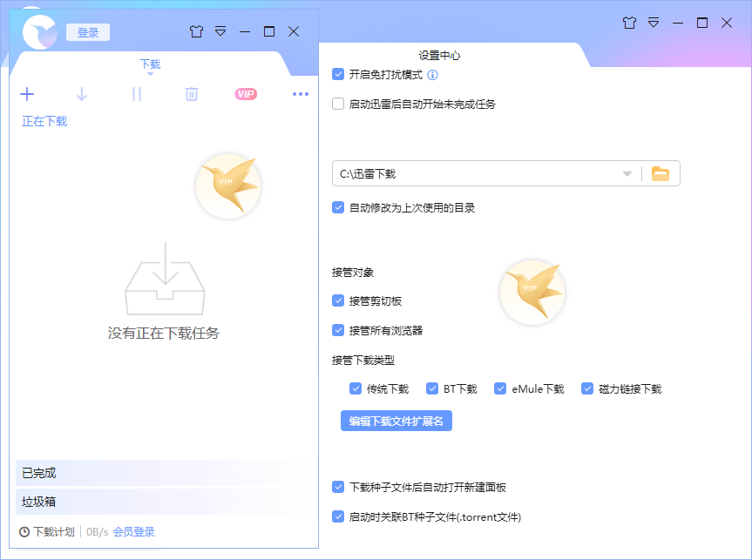Click the plus icon to add new download

(x=27, y=94)
